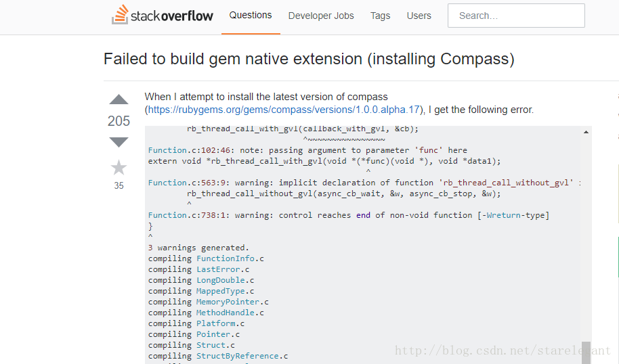This screenshot has width=619, height=364.
Task: Click the 'rb_thread_call_without_gvl(async_cb_wait' code line
Action: point(343,194)
